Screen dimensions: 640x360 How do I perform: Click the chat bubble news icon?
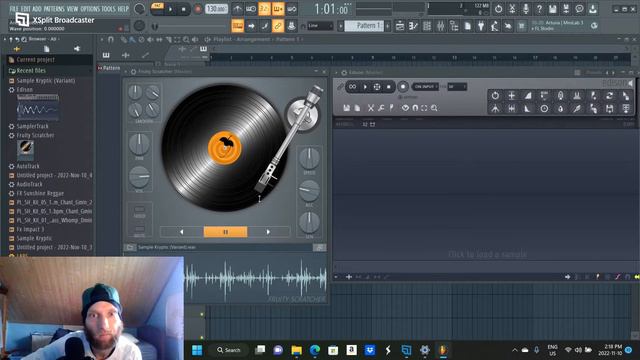pos(580,9)
